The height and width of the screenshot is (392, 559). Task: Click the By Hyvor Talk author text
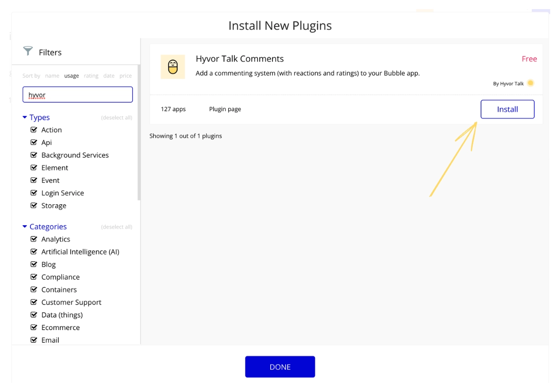point(508,84)
